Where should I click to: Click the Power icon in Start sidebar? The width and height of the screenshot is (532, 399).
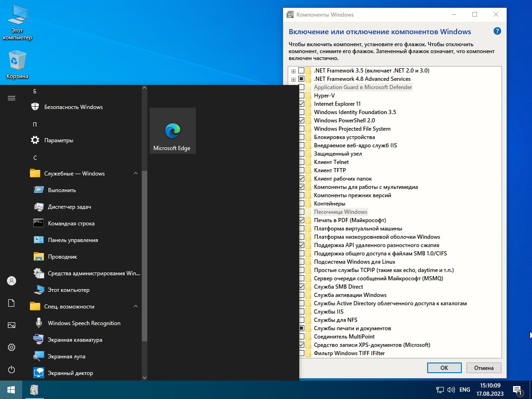point(12,369)
